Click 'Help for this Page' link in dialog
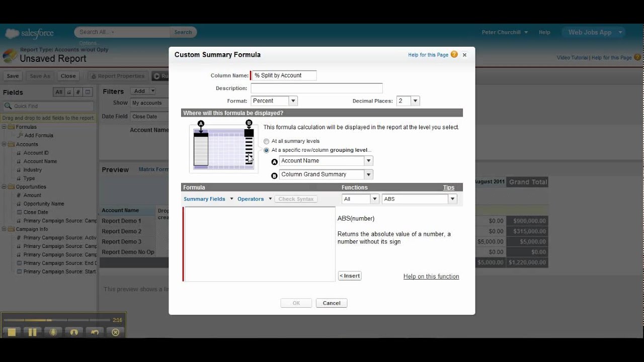644x362 pixels. [x=428, y=55]
